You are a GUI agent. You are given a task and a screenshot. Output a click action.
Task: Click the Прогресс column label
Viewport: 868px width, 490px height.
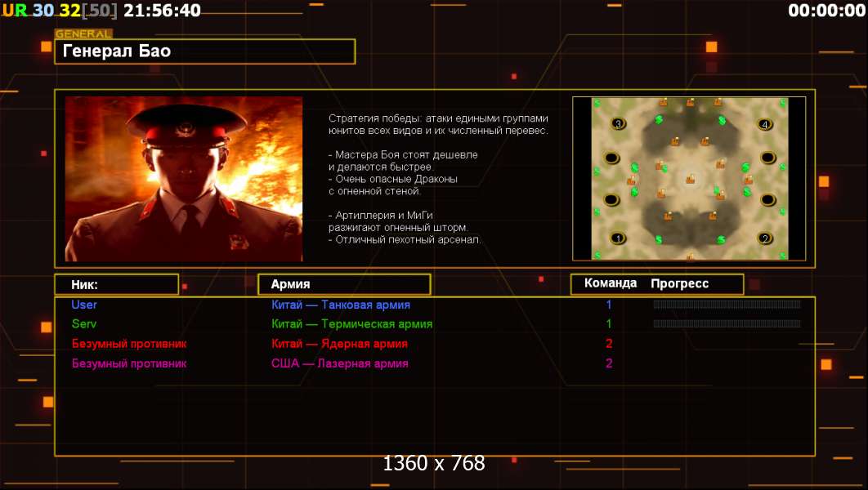(x=679, y=283)
